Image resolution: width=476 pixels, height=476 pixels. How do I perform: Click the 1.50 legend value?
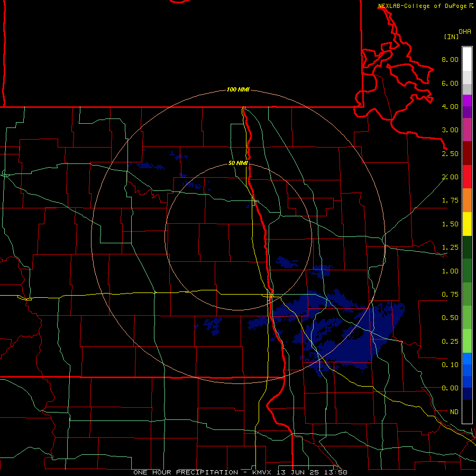[x=450, y=224]
